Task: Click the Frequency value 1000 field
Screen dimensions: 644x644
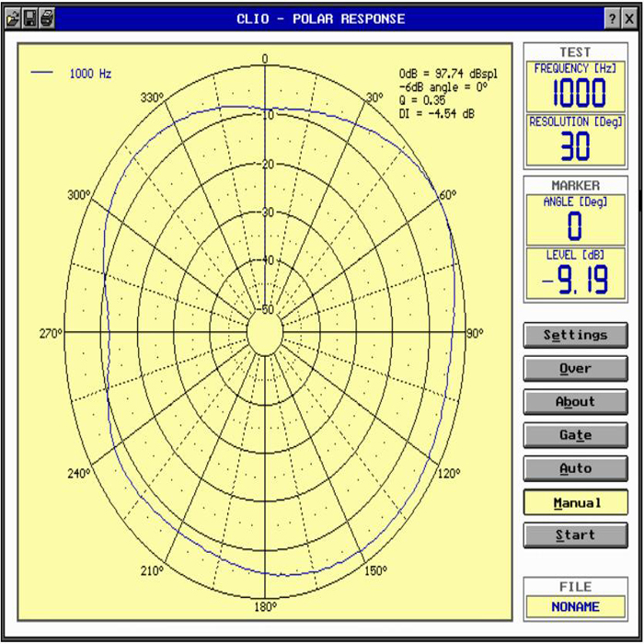Action: tap(575, 93)
